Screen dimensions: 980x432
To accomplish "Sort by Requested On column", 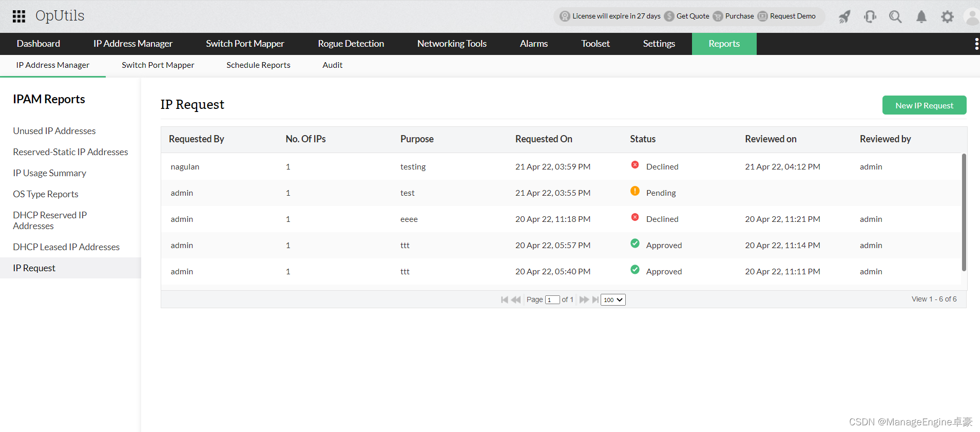I will [x=544, y=139].
